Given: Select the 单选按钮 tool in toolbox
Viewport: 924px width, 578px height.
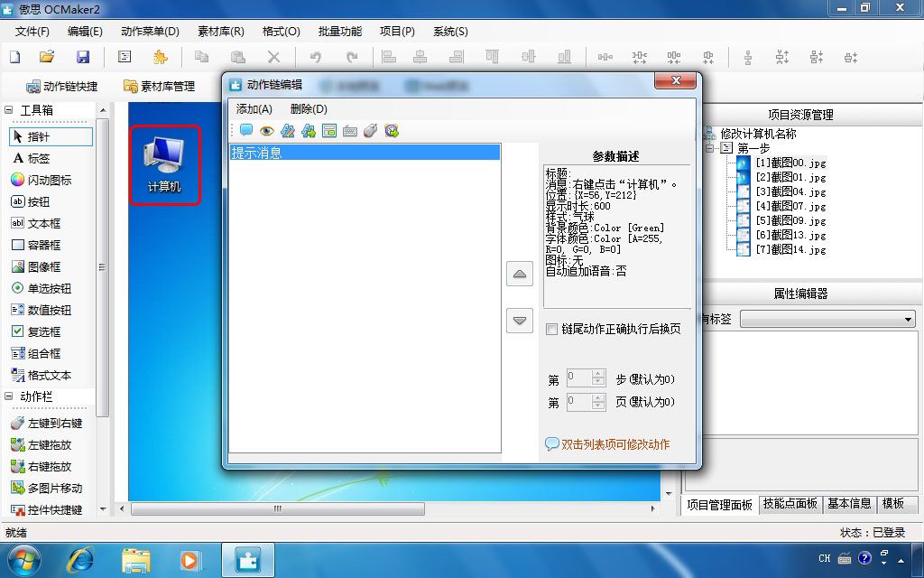Looking at the screenshot, I should [x=42, y=288].
